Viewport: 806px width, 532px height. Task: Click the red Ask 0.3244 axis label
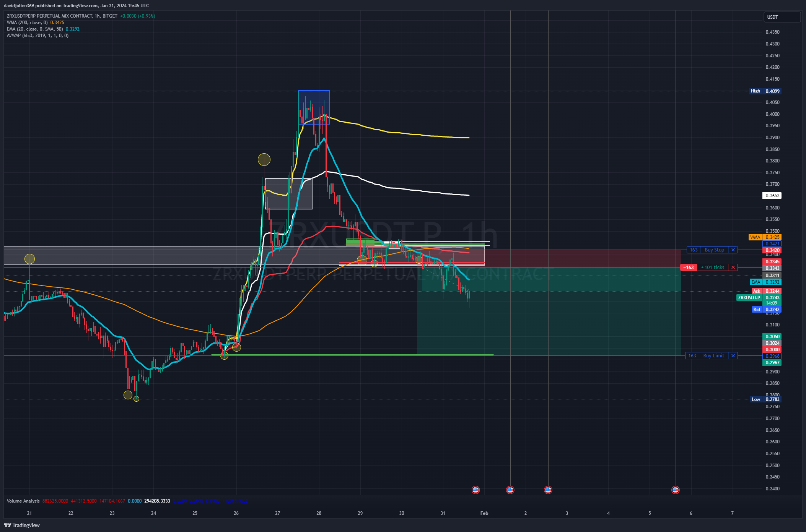[766, 291]
